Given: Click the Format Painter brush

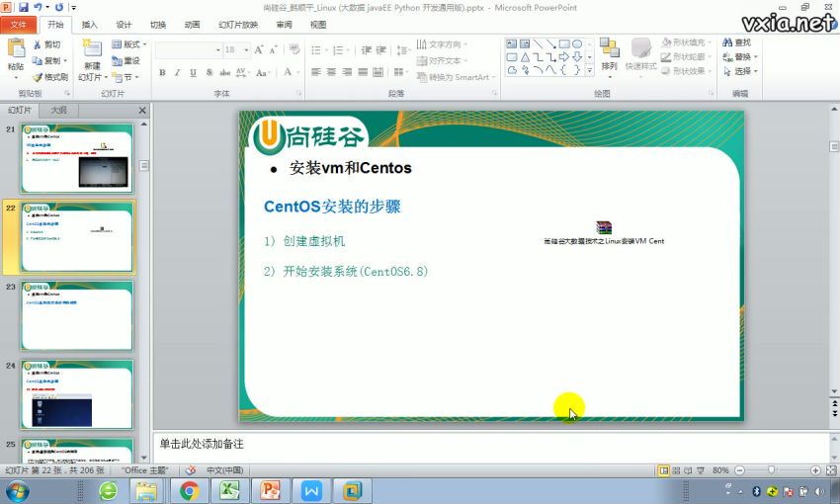Looking at the screenshot, I should click(37, 77).
